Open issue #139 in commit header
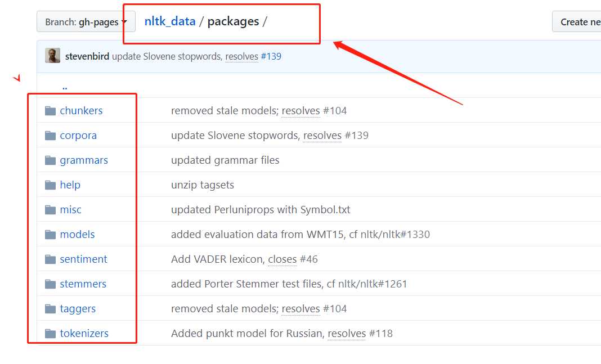601x364 pixels. pyautogui.click(x=271, y=56)
